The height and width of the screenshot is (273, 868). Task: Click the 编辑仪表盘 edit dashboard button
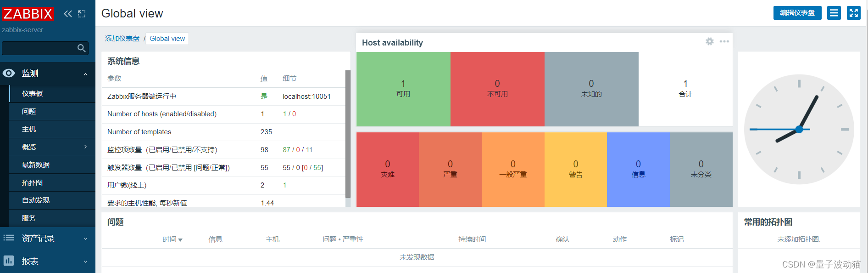(797, 13)
